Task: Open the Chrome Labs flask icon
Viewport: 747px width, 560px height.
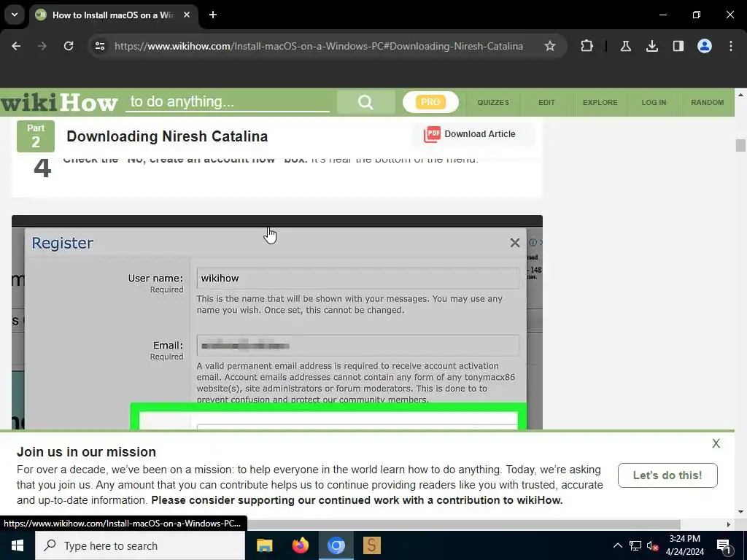Action: (625, 46)
